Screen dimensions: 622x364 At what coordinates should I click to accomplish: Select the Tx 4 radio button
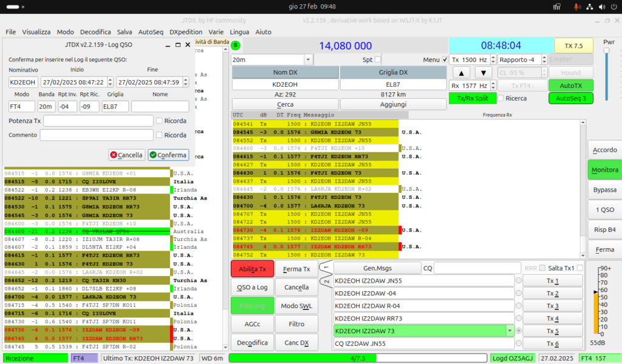click(x=519, y=318)
